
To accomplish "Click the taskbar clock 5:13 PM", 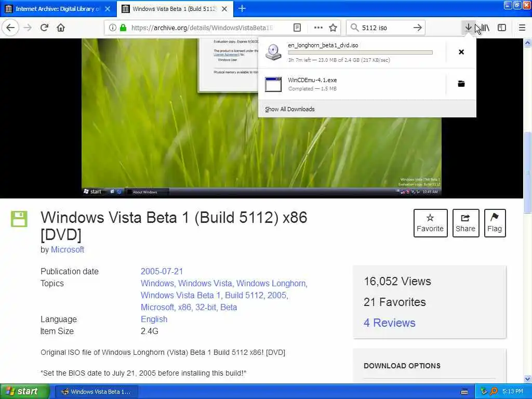I will tap(513, 392).
